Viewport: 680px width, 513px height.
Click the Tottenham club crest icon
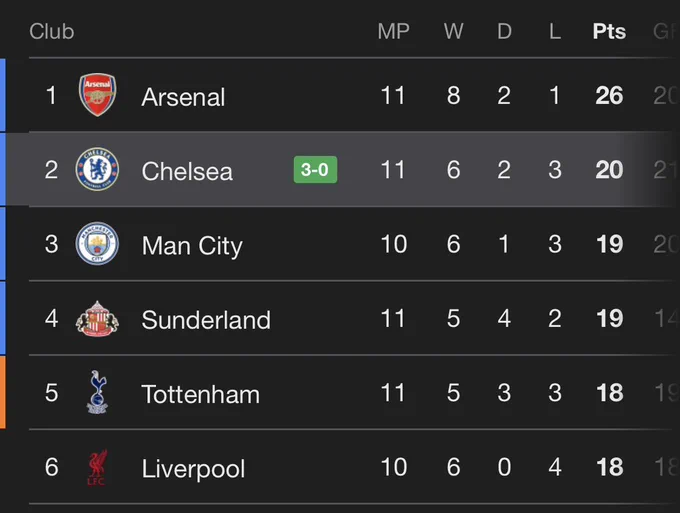click(97, 393)
